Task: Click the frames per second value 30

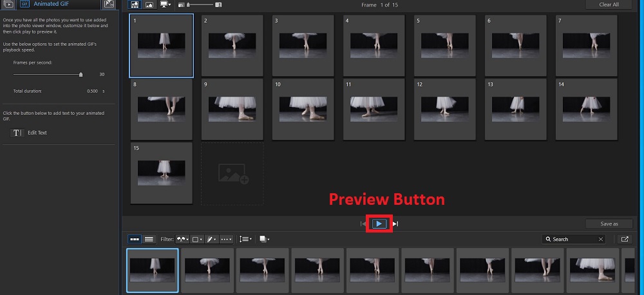Action: click(x=102, y=74)
